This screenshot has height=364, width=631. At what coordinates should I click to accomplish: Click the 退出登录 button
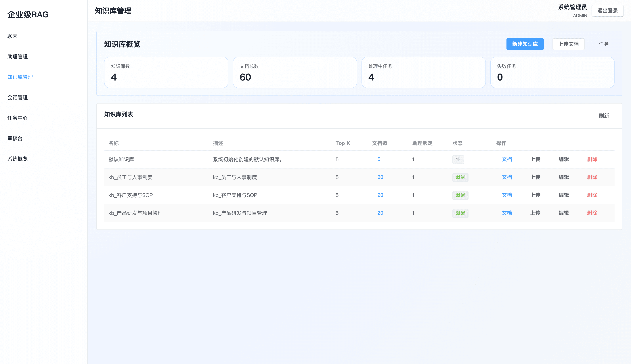607,11
